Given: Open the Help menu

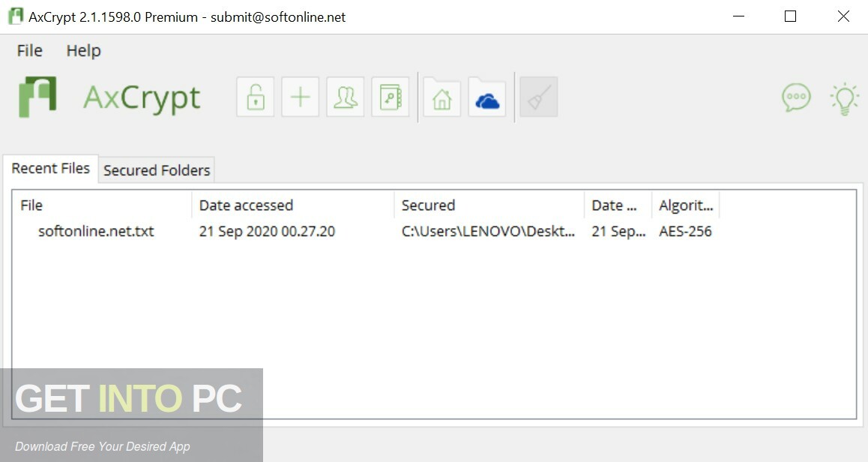Looking at the screenshot, I should pos(84,50).
